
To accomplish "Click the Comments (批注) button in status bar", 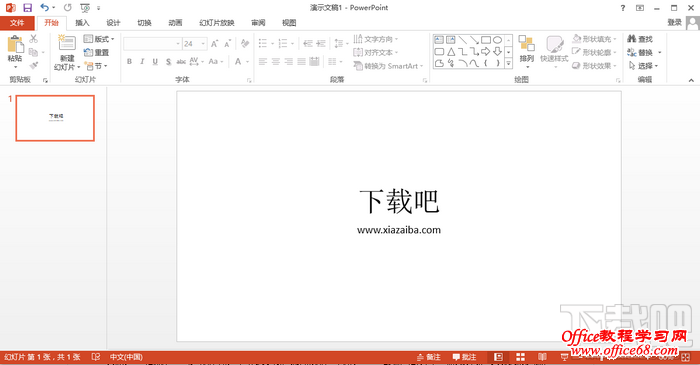I will 464,357.
